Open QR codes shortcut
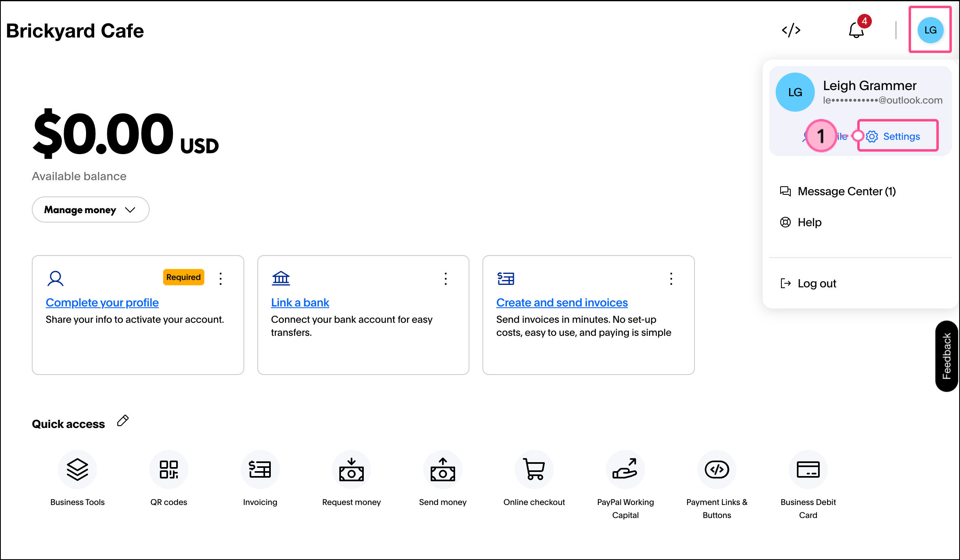Viewport: 960px width, 560px height. (169, 478)
